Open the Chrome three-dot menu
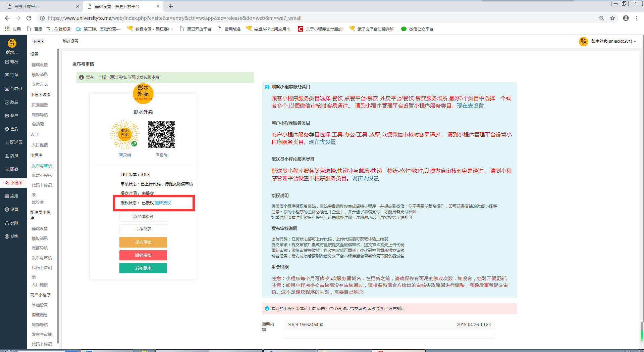The width and height of the screenshot is (644, 352). [x=637, y=18]
